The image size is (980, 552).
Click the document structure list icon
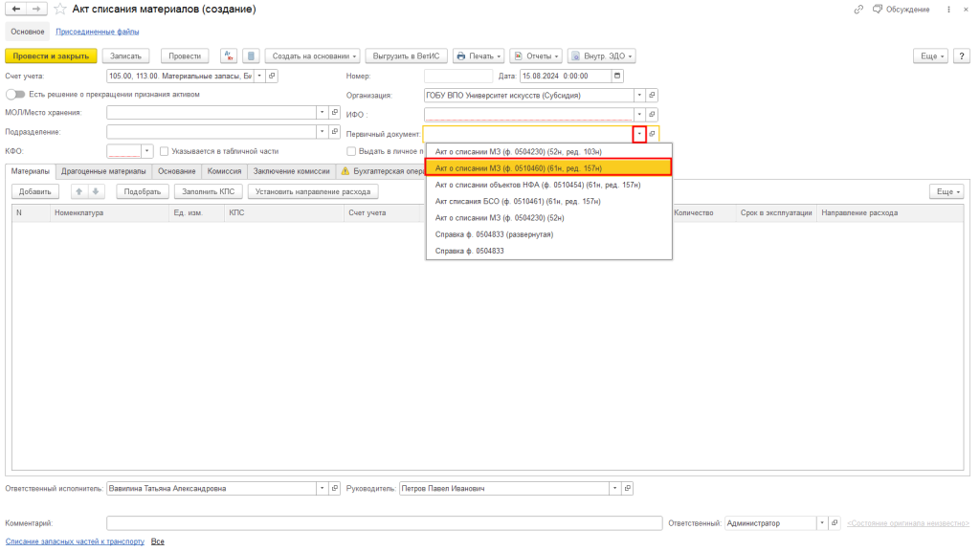click(250, 55)
